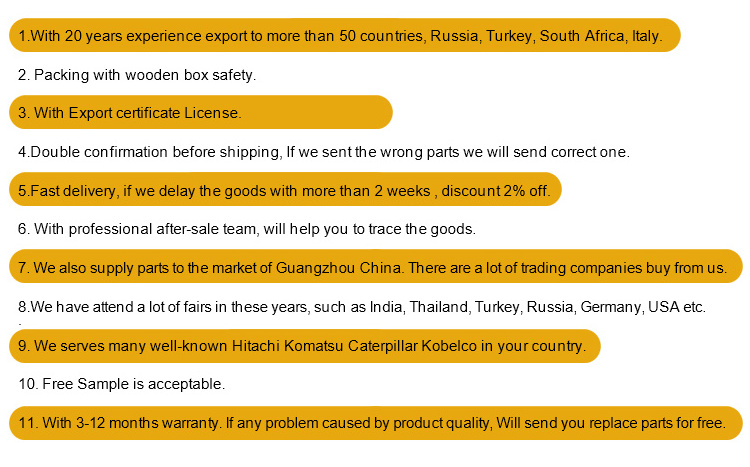Click the banner about trading companies buying
Viewport: 750px width, 467px height.
click(375, 268)
